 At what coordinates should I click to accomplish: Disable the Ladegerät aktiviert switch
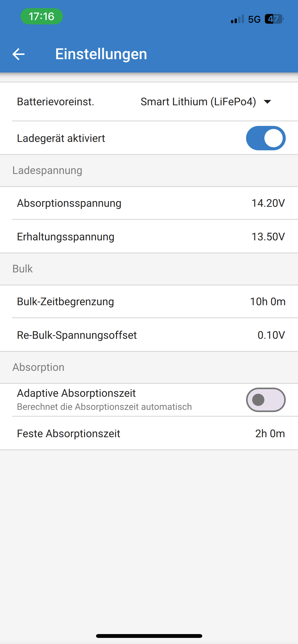click(x=266, y=138)
